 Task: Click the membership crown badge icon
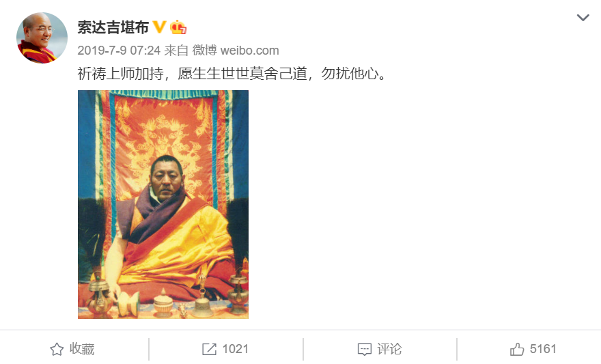click(x=178, y=27)
